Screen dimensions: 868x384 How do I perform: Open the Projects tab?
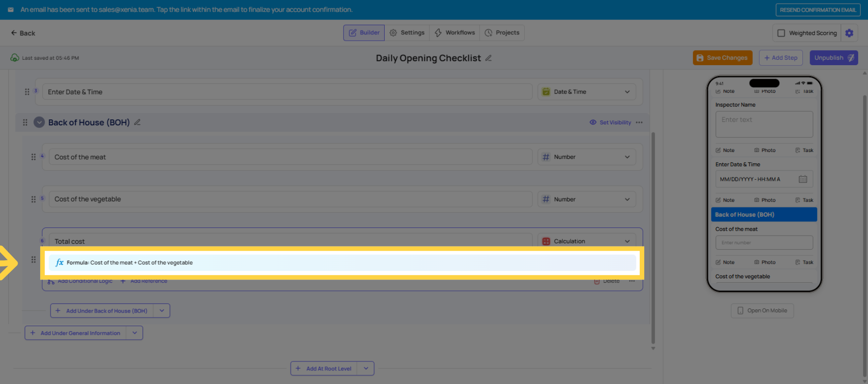coord(502,33)
